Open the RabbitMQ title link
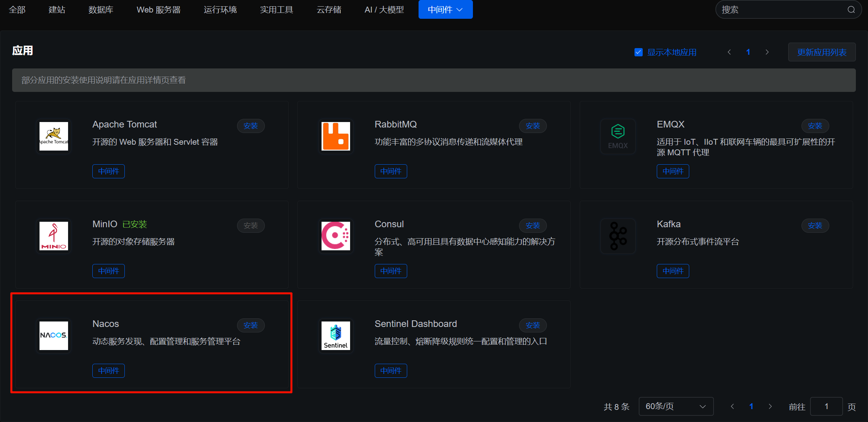868x422 pixels. pyautogui.click(x=395, y=124)
